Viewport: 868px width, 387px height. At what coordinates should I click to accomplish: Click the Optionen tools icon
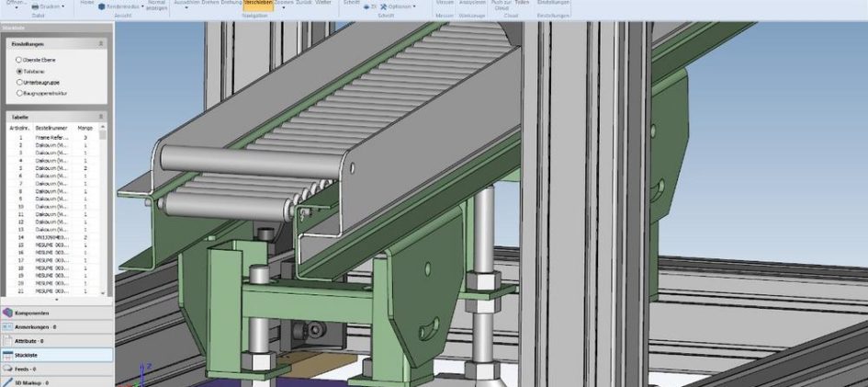click(x=384, y=7)
